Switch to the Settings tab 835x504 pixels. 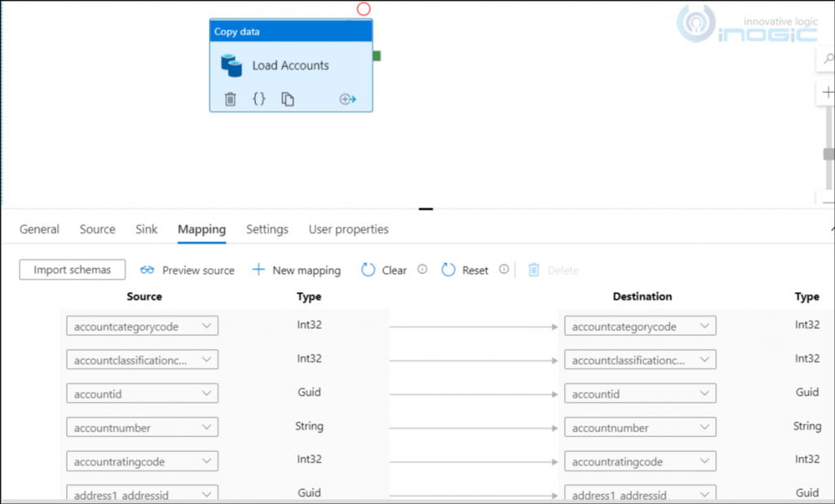(x=267, y=229)
